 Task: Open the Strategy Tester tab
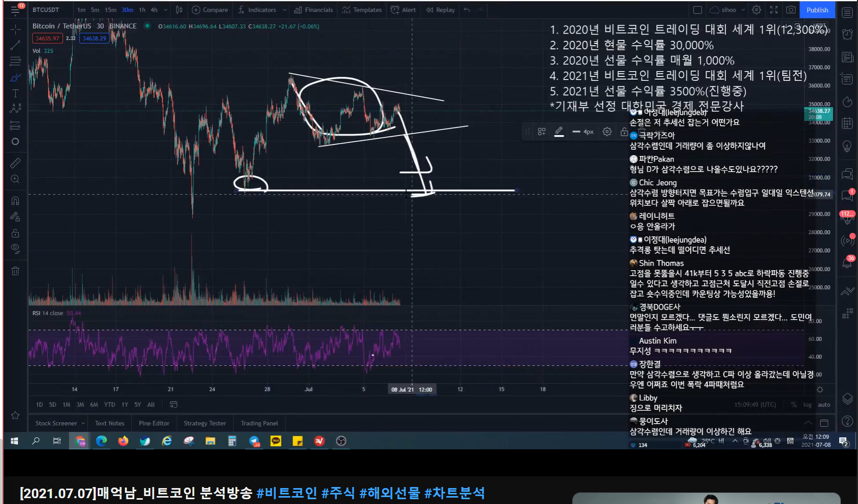click(205, 423)
